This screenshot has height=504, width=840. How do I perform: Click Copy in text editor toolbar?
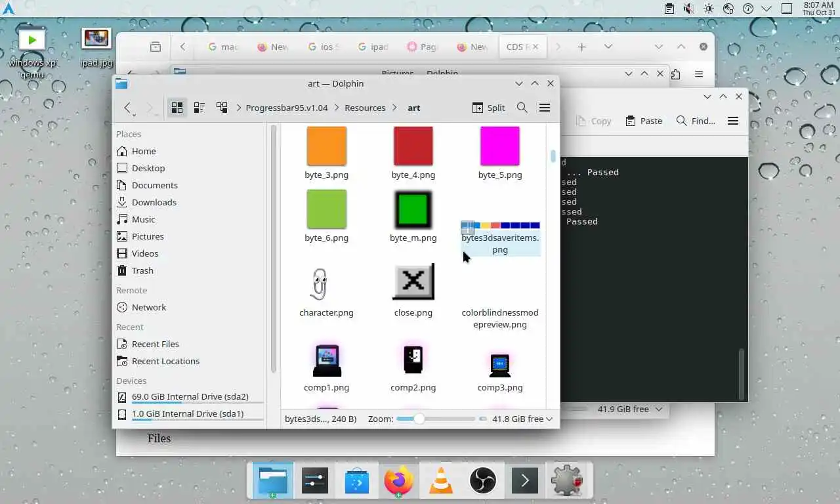click(x=593, y=121)
